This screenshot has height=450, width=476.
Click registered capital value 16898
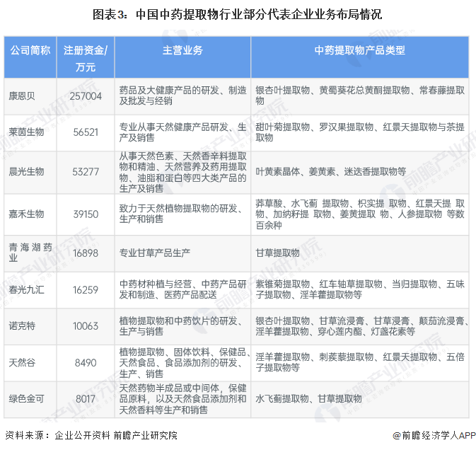[x=86, y=253]
